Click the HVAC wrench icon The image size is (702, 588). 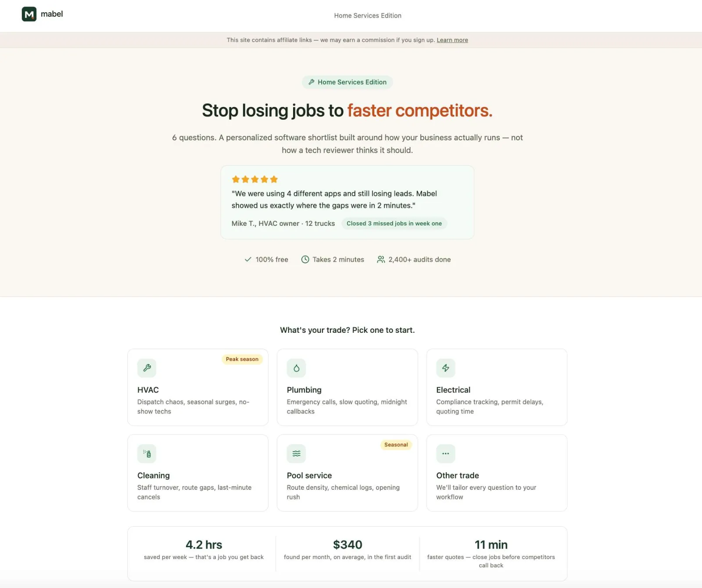pyautogui.click(x=147, y=368)
